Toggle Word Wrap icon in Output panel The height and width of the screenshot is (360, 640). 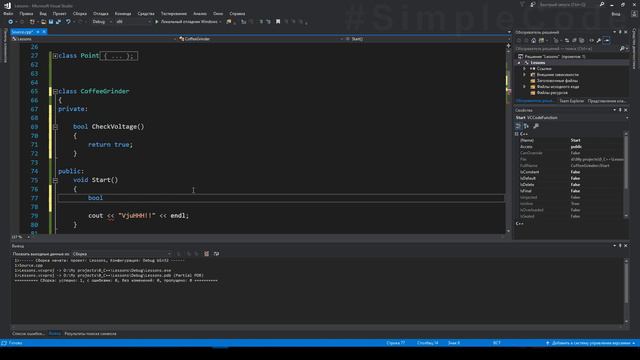[x=216, y=254]
